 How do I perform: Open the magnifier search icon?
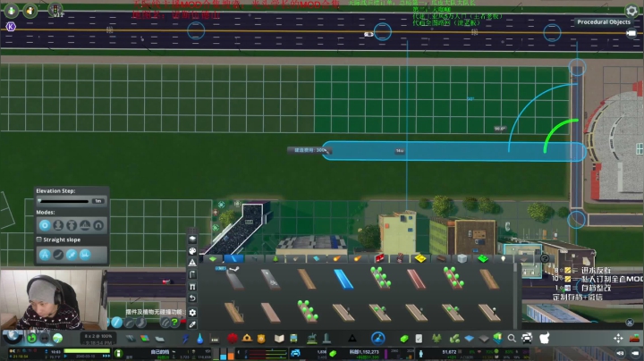coord(512,339)
